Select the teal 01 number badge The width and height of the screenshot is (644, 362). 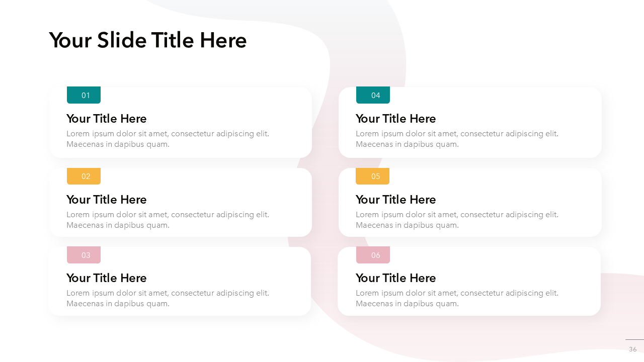84,95
